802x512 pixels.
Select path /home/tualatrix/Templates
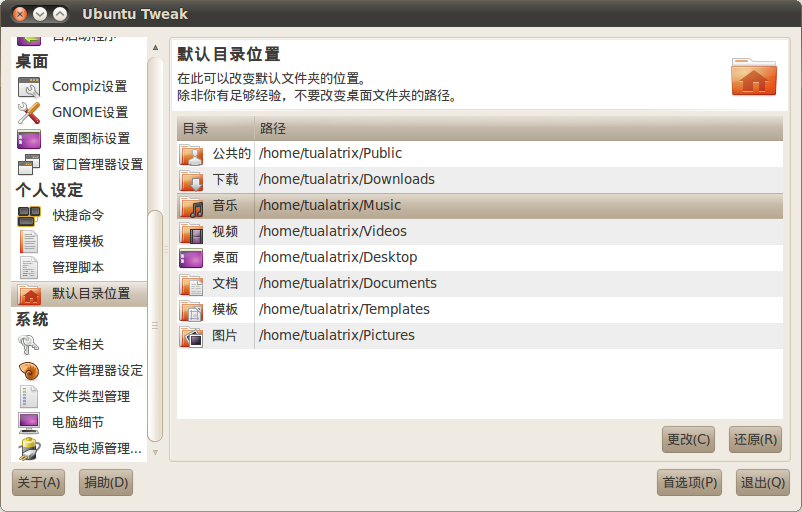coord(344,310)
